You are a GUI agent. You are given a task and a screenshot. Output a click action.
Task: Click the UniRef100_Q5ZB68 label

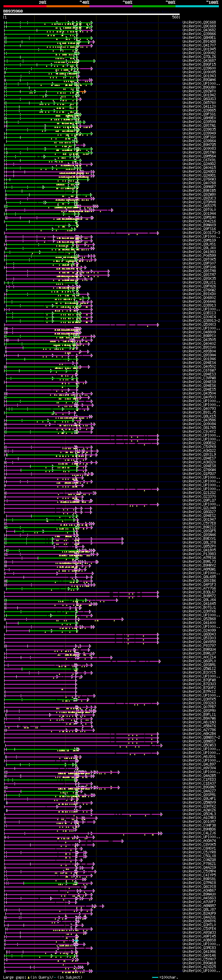coord(199,619)
